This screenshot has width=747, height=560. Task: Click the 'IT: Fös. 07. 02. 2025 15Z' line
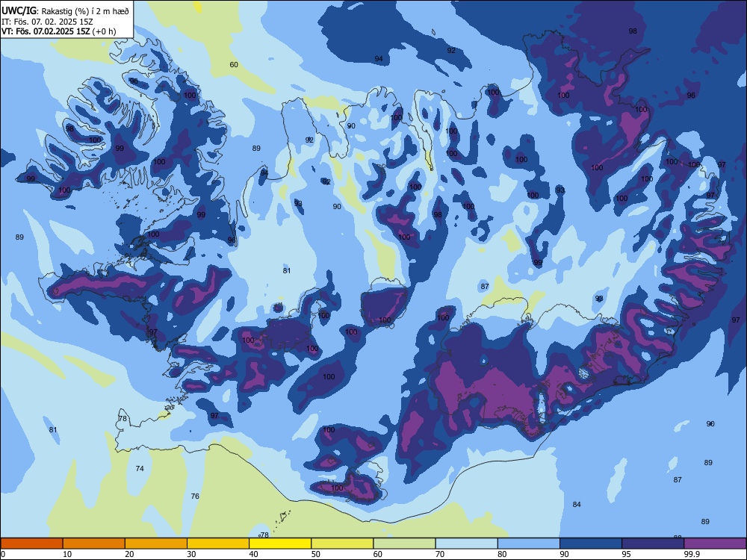click(x=47, y=22)
